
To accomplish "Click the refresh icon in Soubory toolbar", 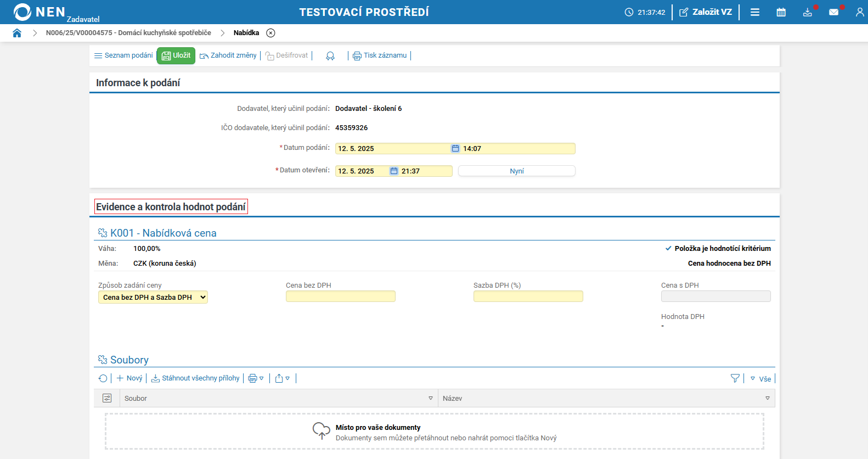I will point(103,378).
